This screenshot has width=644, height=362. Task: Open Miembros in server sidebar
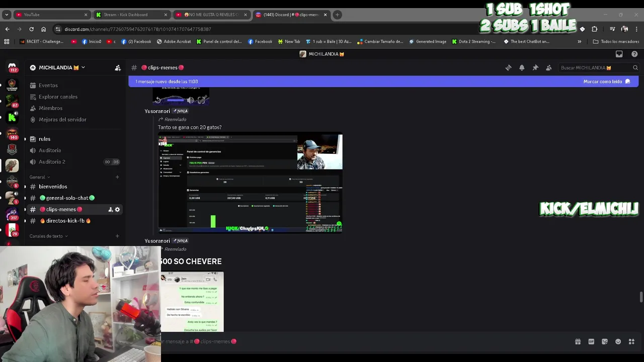pyautogui.click(x=74, y=108)
